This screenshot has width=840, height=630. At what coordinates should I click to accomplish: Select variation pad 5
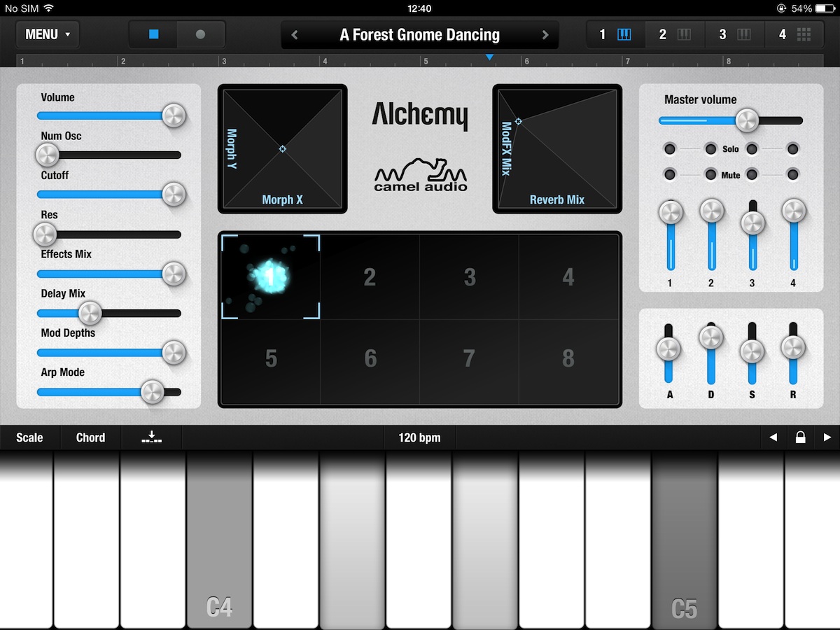[x=271, y=362]
